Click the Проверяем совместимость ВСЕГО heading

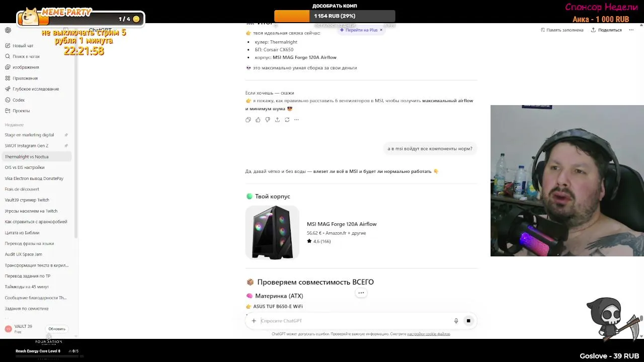[x=315, y=282]
